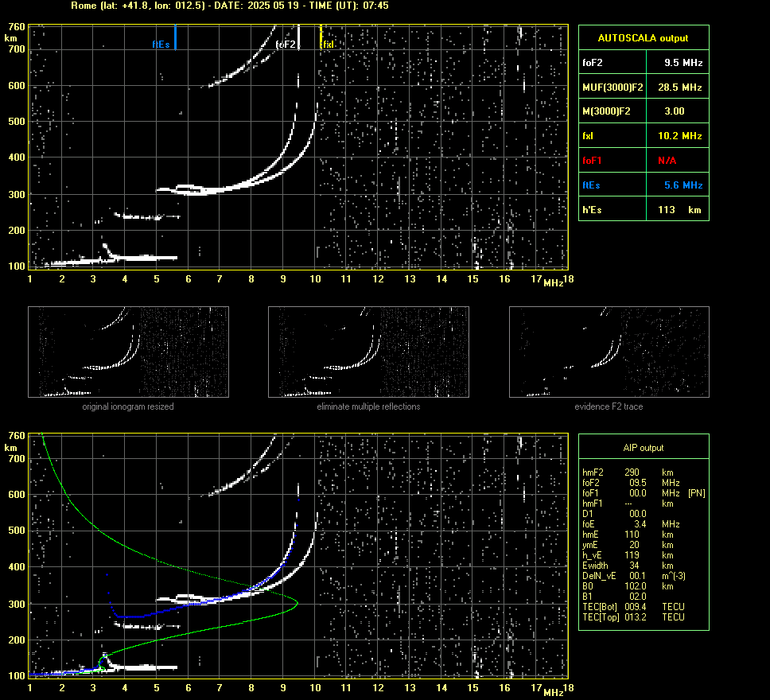Click the DelN_vE value '00.1' in AIP output
The height and width of the screenshot is (700, 770).
[x=637, y=576]
